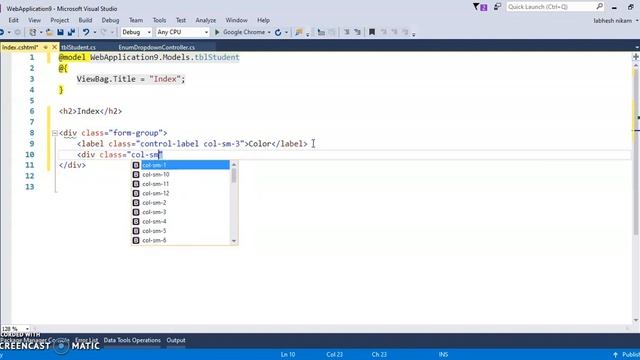The height and width of the screenshot is (360, 640).
Task: Click the Quick Launch magnifier icon
Action: [599, 7]
